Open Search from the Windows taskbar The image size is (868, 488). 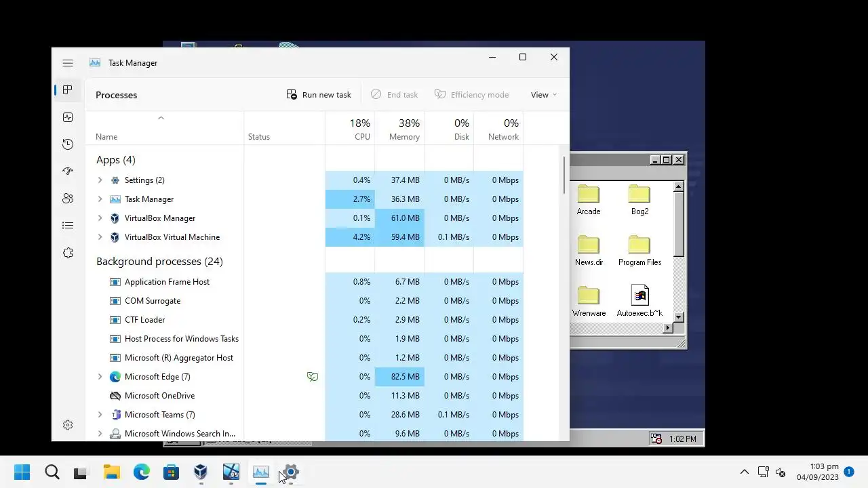point(52,472)
